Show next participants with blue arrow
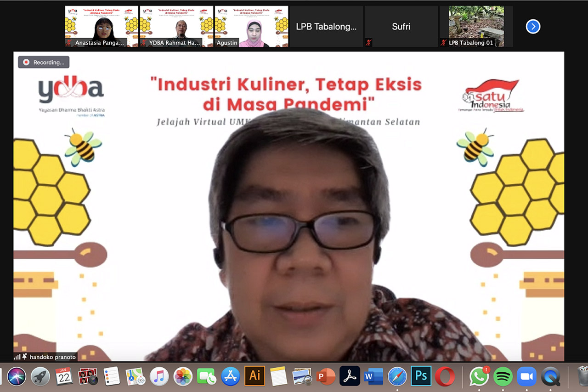Screen dimensions: 588x392 tap(533, 27)
